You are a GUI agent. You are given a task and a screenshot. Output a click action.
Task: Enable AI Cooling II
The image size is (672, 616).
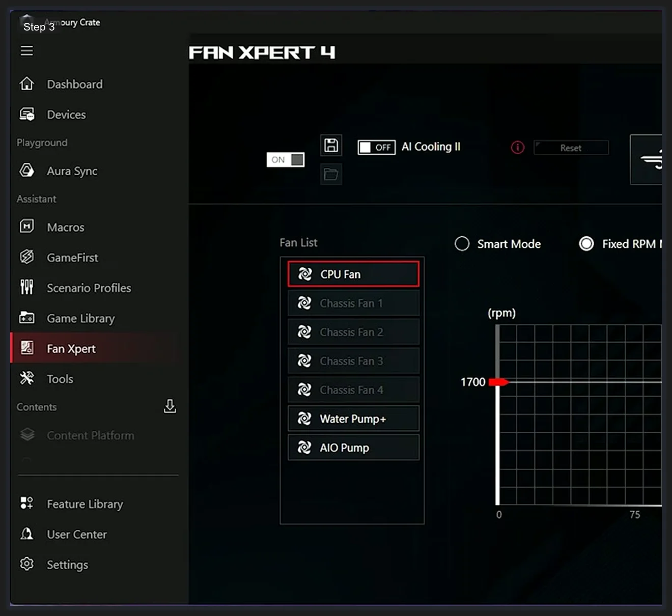376,147
